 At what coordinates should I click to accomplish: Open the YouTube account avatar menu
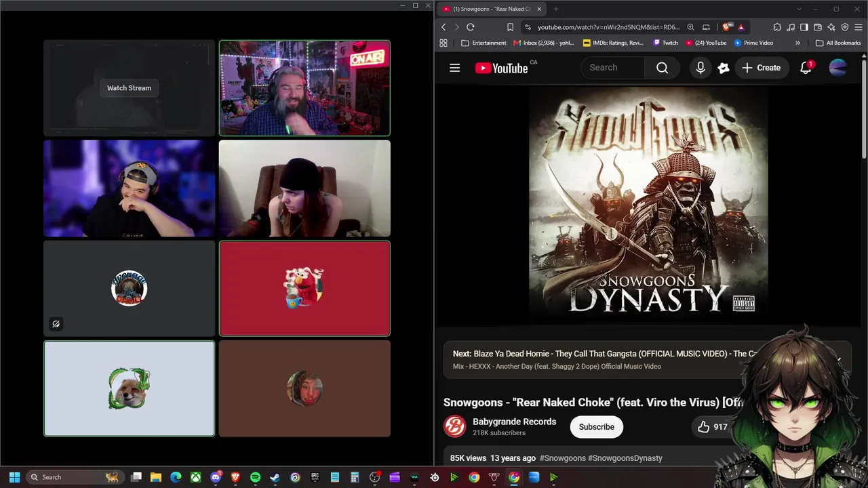[838, 68]
